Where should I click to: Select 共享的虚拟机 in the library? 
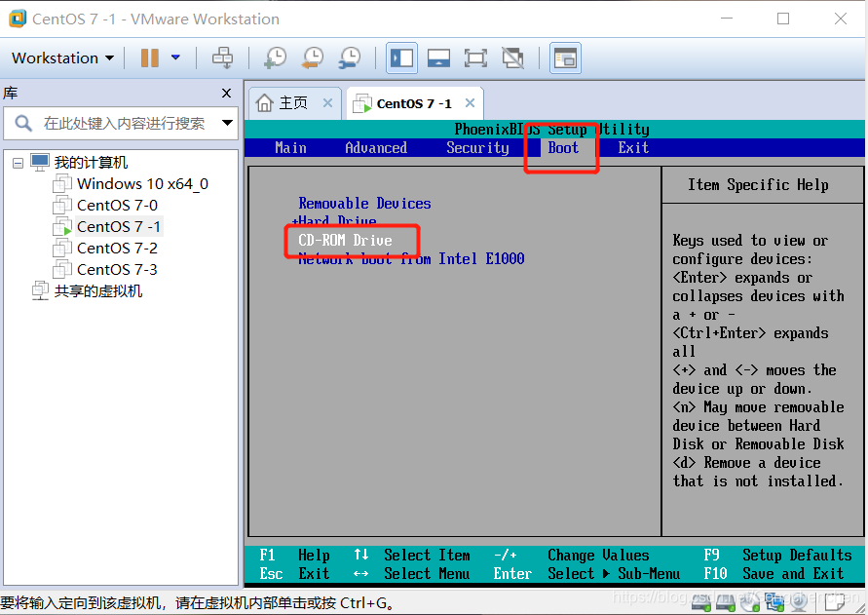[x=98, y=290]
